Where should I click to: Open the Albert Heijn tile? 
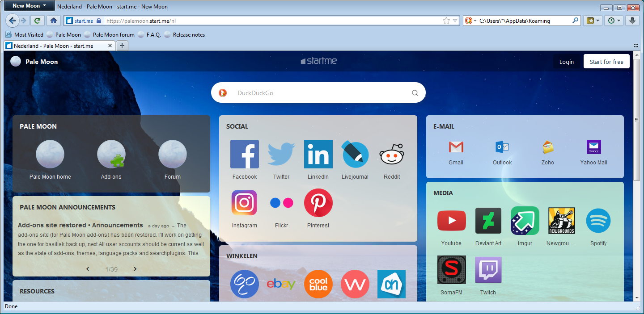(x=392, y=284)
